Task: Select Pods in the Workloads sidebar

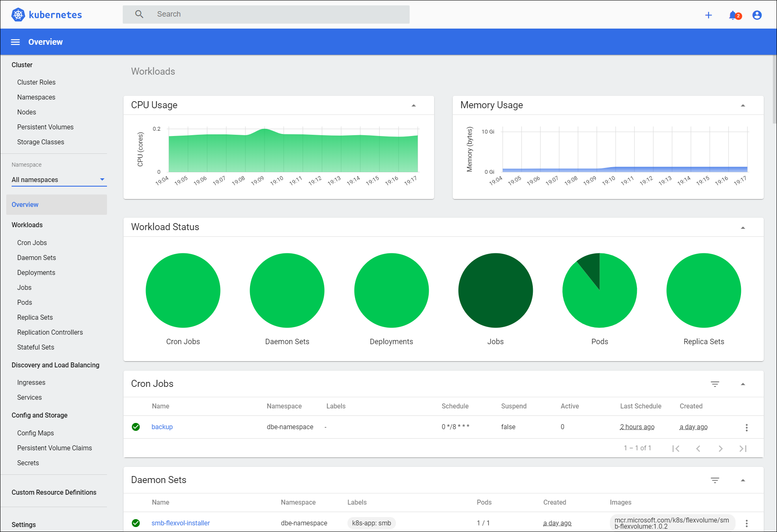Action: pos(24,302)
